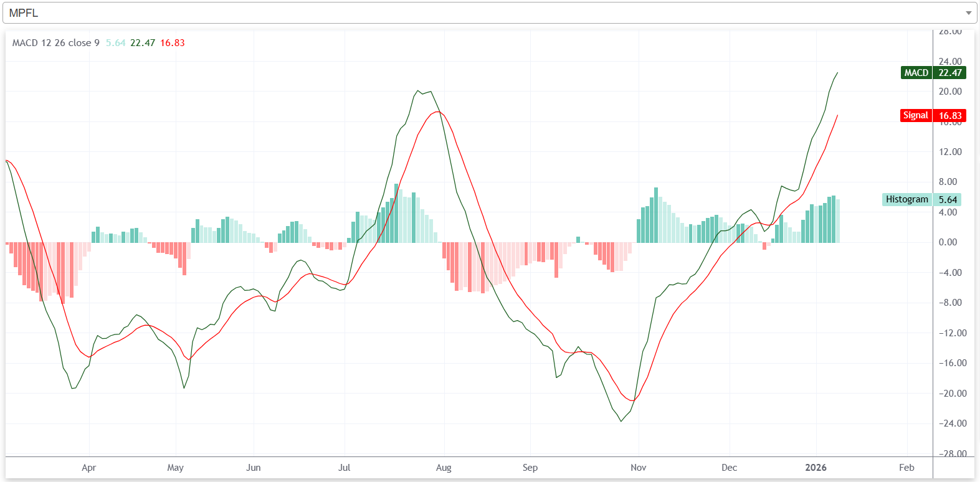Viewport: 980px width, 482px height.
Task: Select the 5.64 Histogram price axis marker
Action: point(948,200)
